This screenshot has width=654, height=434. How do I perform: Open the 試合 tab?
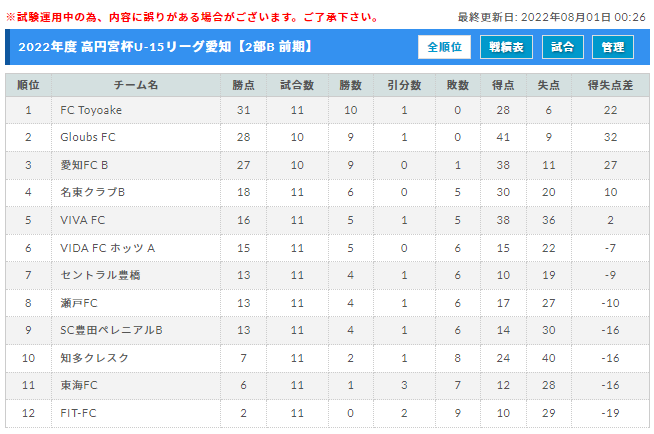pyautogui.click(x=562, y=47)
